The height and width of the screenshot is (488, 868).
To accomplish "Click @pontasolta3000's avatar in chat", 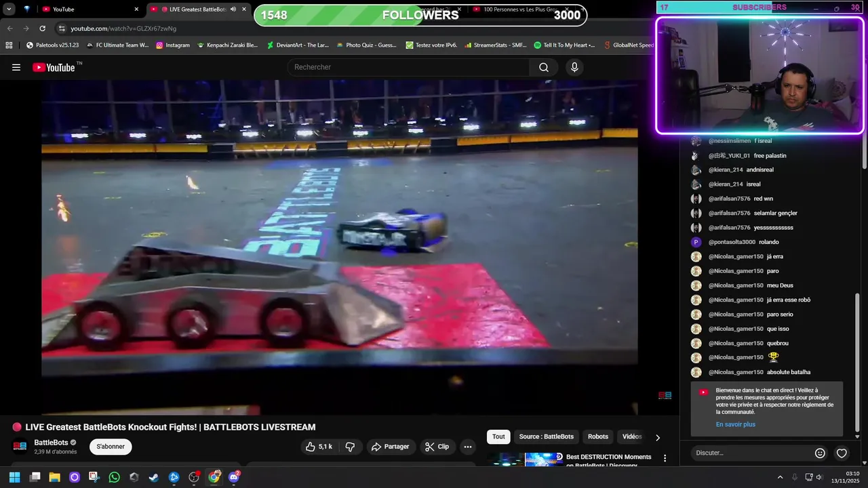I will point(696,242).
